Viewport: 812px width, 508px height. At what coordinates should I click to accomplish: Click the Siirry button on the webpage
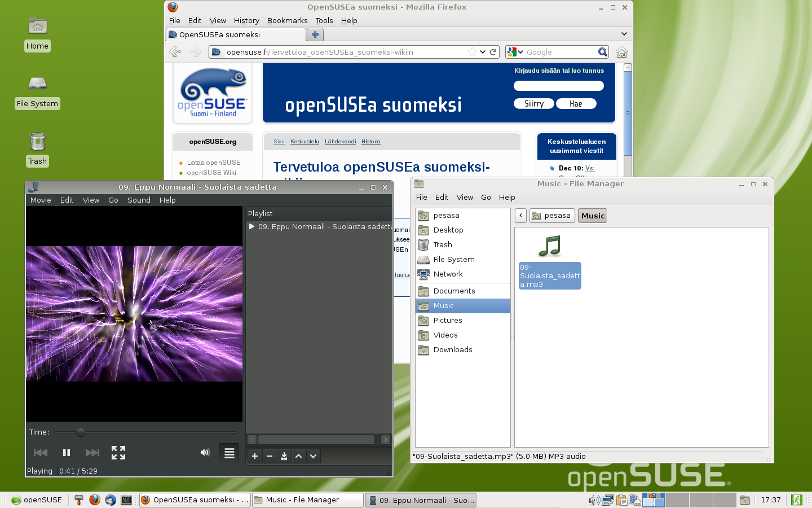(x=534, y=104)
